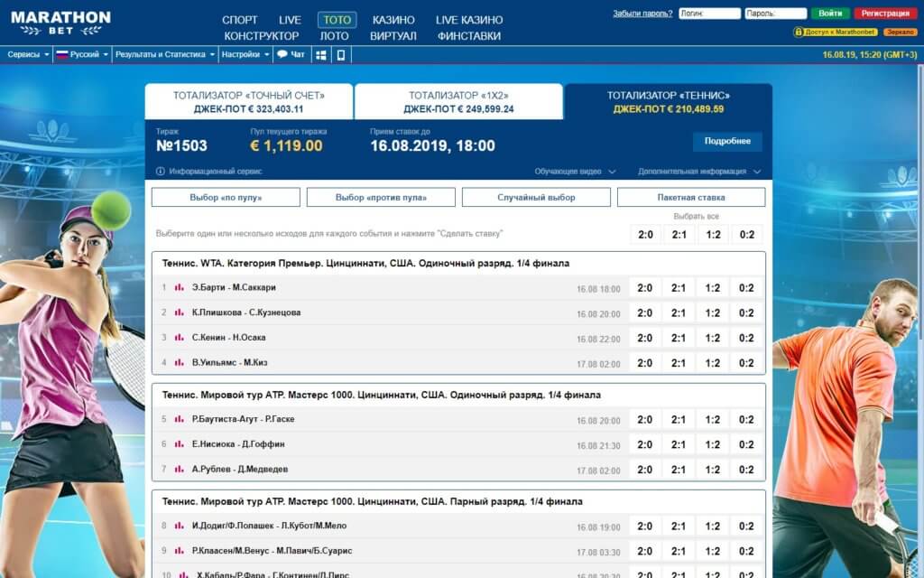
Task: Click the Marathon Bet logo
Action: point(60,23)
